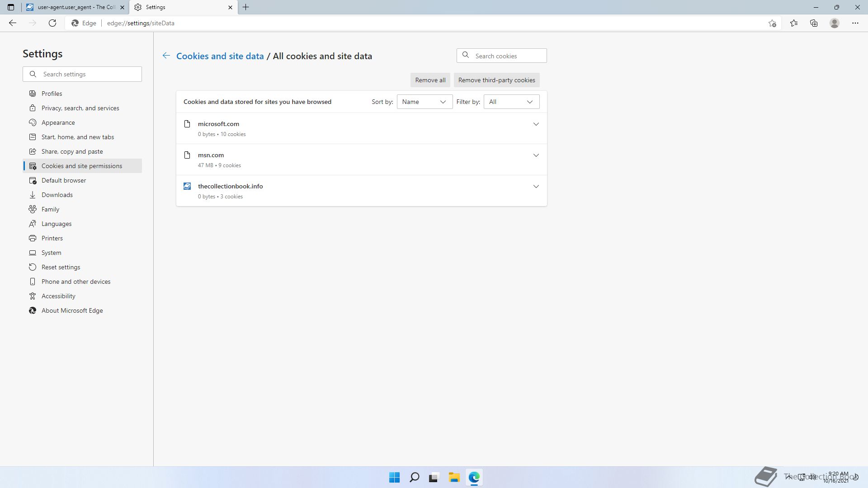Screen dimensions: 868x488
Task: Open Start, home, and new tabs section
Action: 82,137
